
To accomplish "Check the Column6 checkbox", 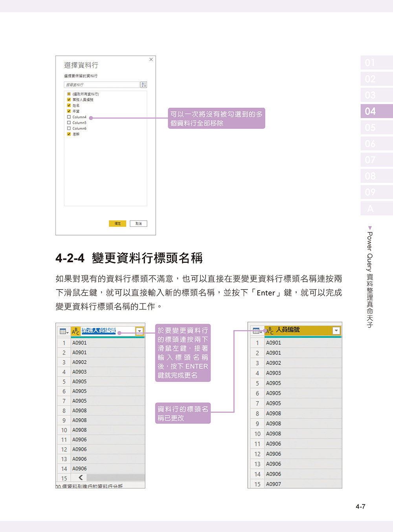I will point(68,128).
